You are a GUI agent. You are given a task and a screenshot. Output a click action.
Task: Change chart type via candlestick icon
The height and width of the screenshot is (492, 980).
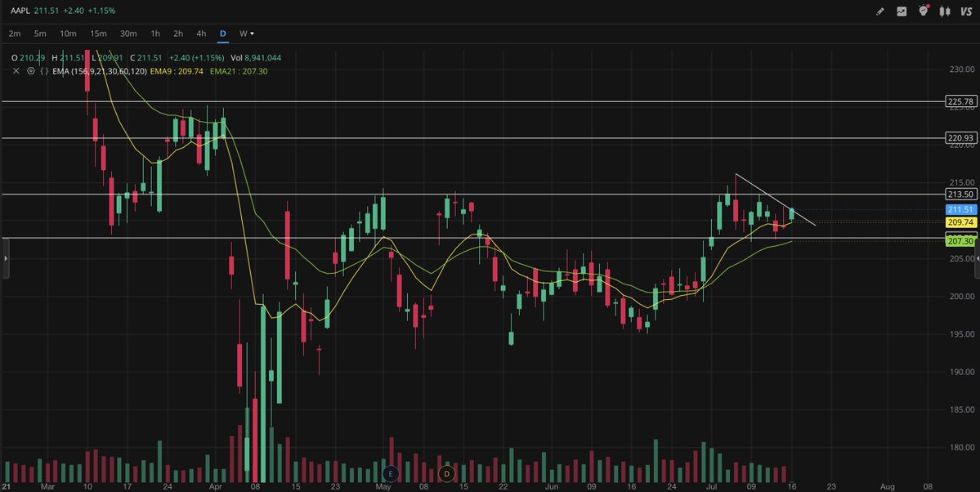[945, 11]
